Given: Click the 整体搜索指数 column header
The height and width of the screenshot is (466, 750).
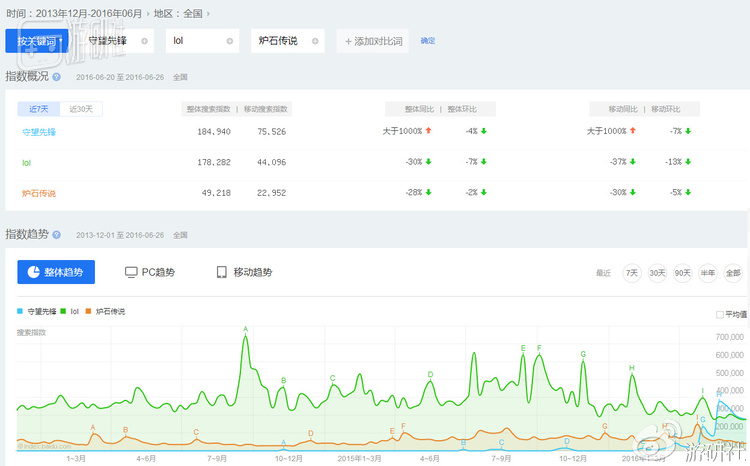Looking at the screenshot, I should click(209, 110).
